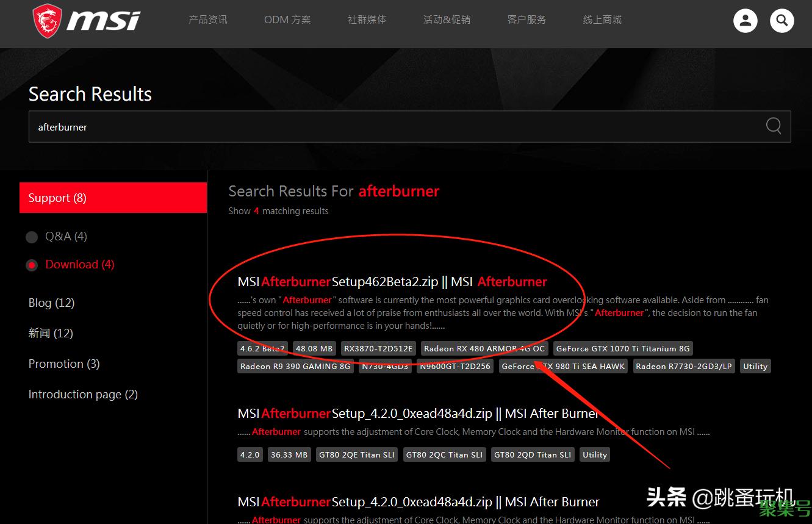This screenshot has width=812, height=524.
Task: Click the N730-4GD3 tag
Action: 385,366
